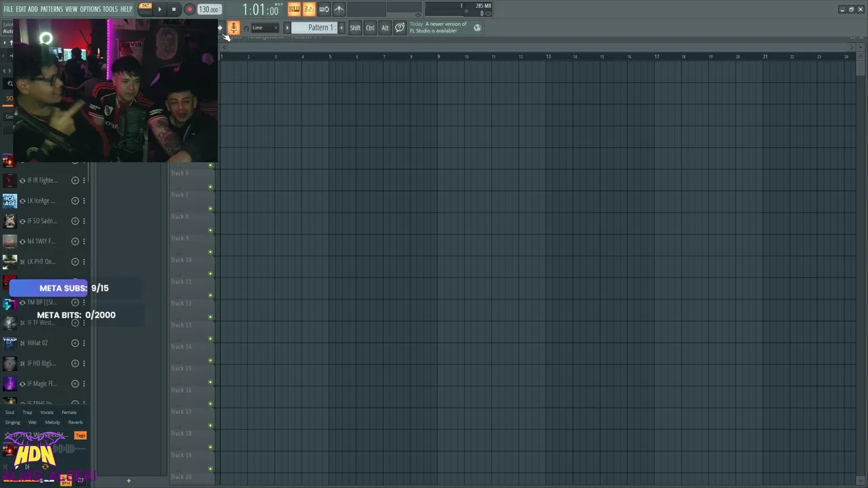Add N4 TWIY sample with plus icon
This screenshot has width=868, height=488.
[x=75, y=241]
